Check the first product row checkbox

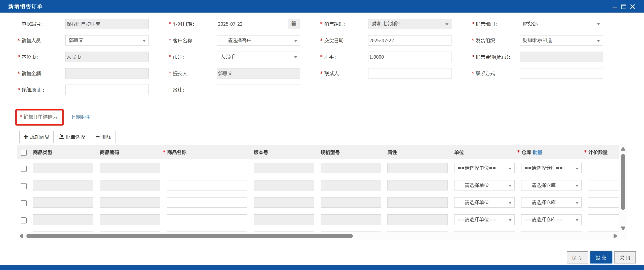point(24,169)
